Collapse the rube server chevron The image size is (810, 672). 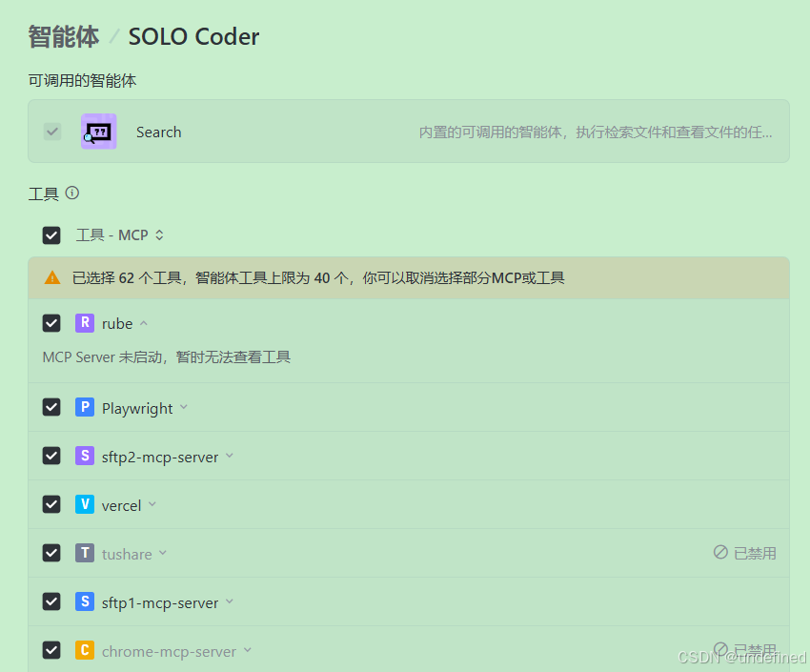(x=144, y=323)
